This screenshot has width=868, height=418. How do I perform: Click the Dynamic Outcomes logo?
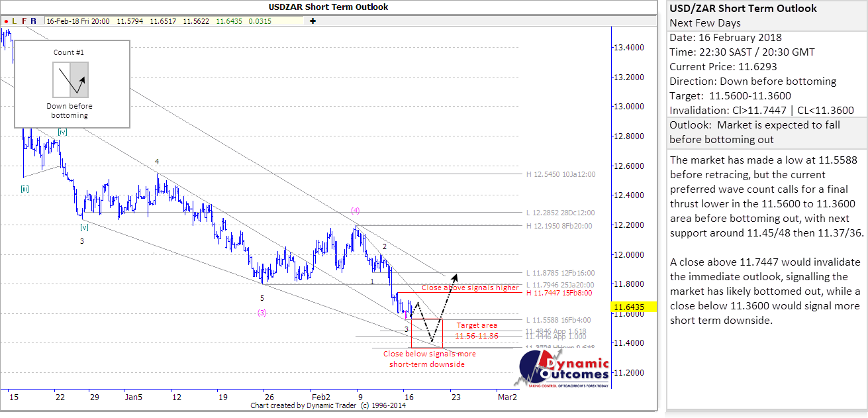coord(561,368)
